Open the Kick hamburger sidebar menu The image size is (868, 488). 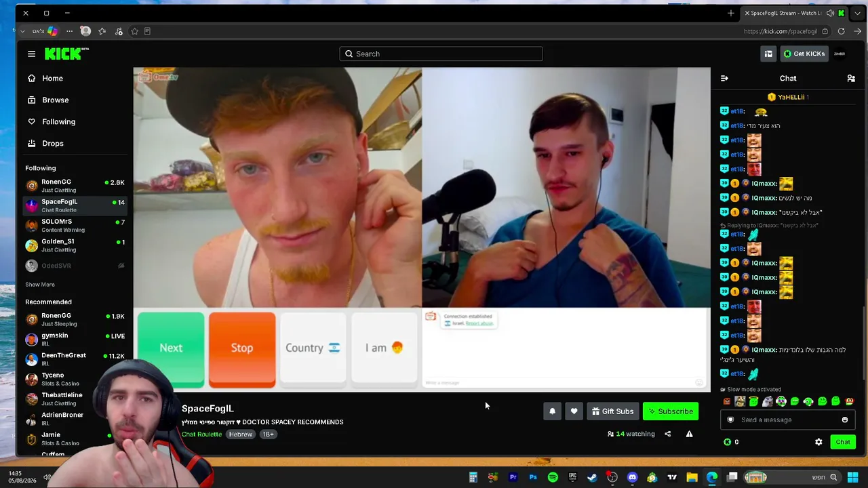tap(31, 54)
